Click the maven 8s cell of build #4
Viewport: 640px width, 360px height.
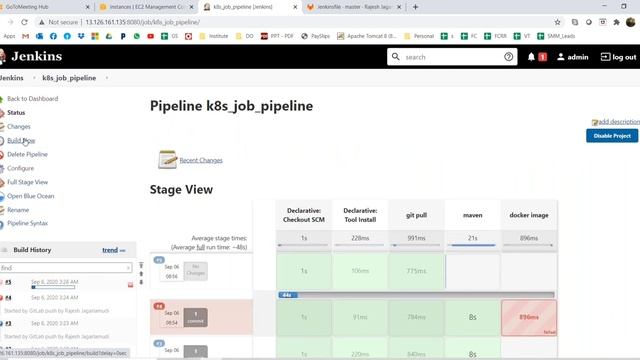click(x=473, y=318)
